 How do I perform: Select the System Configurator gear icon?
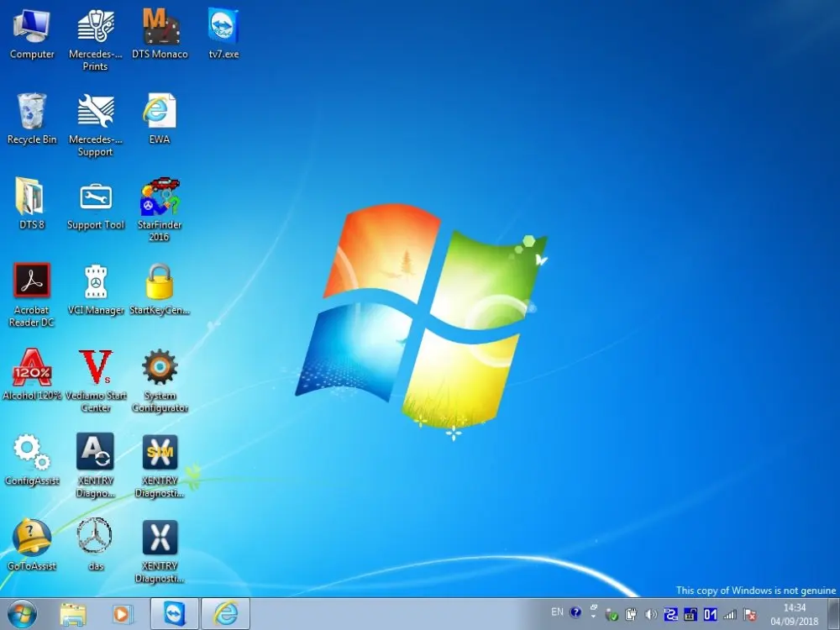(x=160, y=381)
